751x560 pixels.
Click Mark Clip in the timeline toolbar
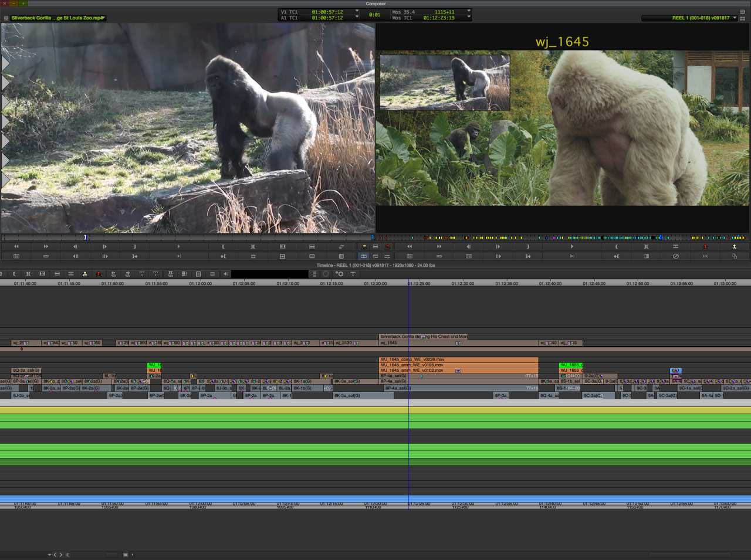[x=28, y=274]
